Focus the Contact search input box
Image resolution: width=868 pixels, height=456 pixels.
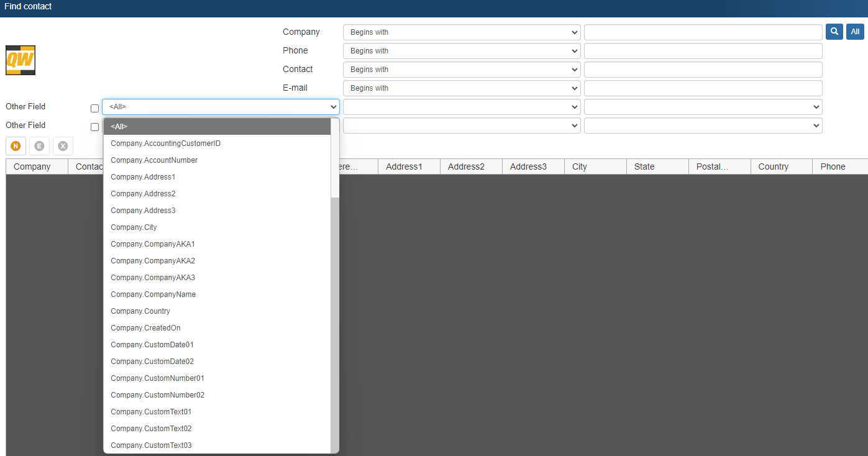(703, 70)
